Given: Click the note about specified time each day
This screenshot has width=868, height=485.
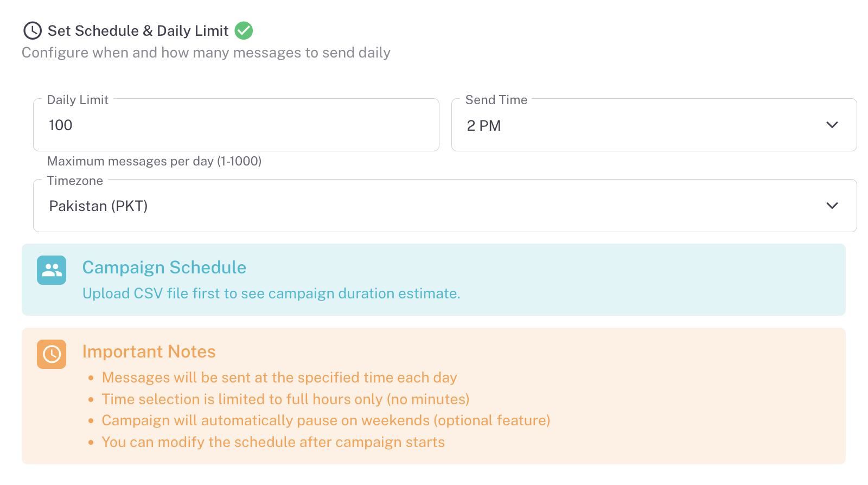Looking at the screenshot, I should (x=279, y=378).
